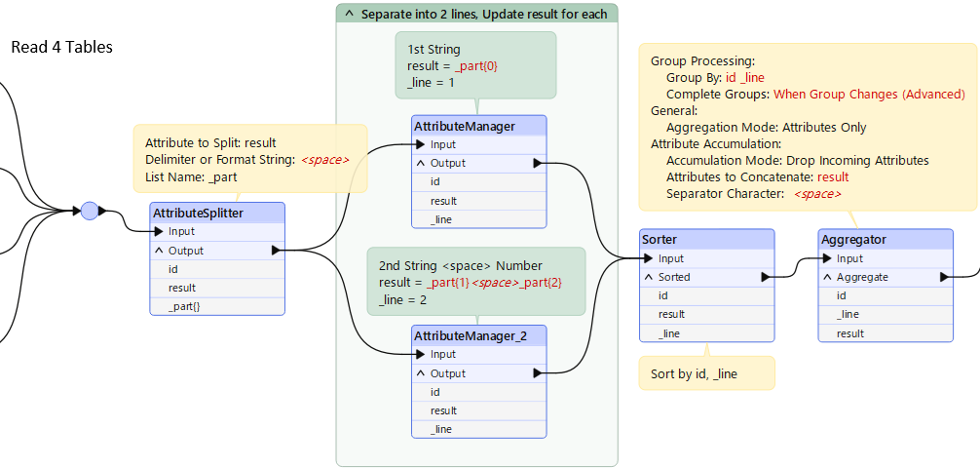The width and height of the screenshot is (980, 468).
Task: Select the round junction node
Action: pos(90,211)
